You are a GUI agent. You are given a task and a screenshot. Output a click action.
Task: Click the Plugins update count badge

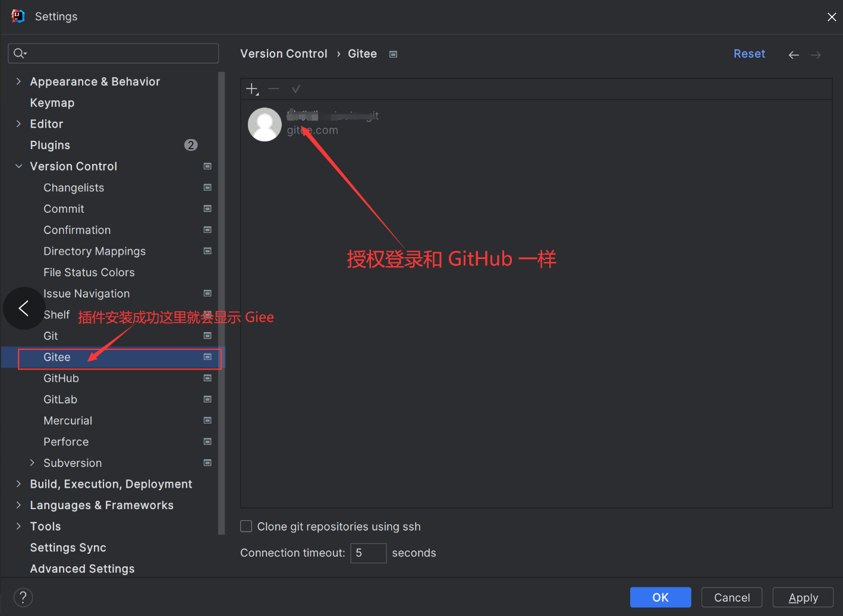click(191, 145)
